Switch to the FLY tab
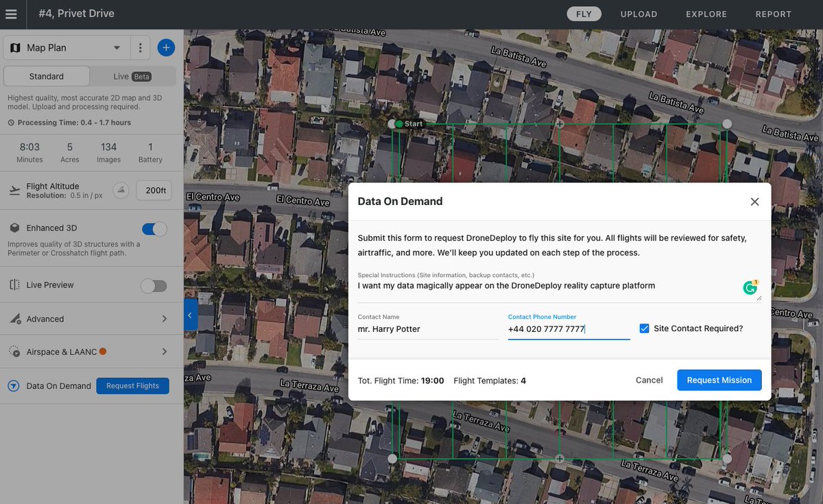Image resolution: width=823 pixels, height=504 pixels. point(584,14)
